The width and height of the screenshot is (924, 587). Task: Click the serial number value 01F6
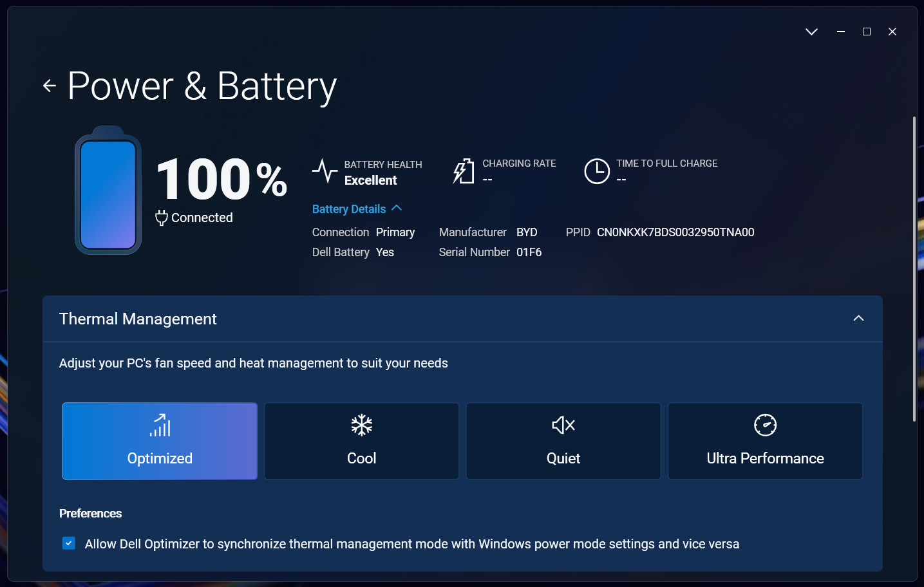point(529,252)
